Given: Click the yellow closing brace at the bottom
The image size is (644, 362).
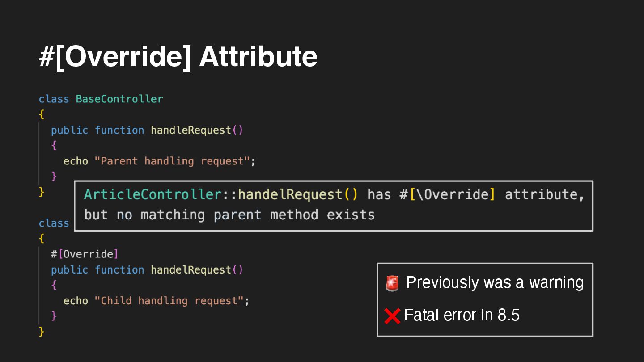Looking at the screenshot, I should [42, 332].
